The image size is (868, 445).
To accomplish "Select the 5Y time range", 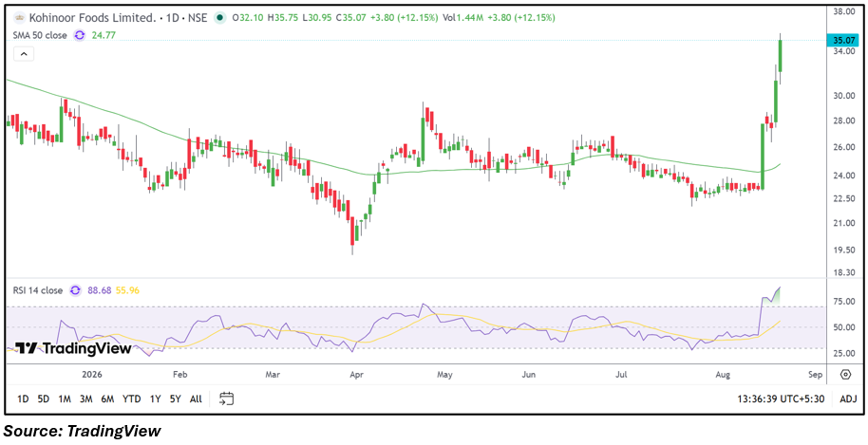I will (x=176, y=399).
